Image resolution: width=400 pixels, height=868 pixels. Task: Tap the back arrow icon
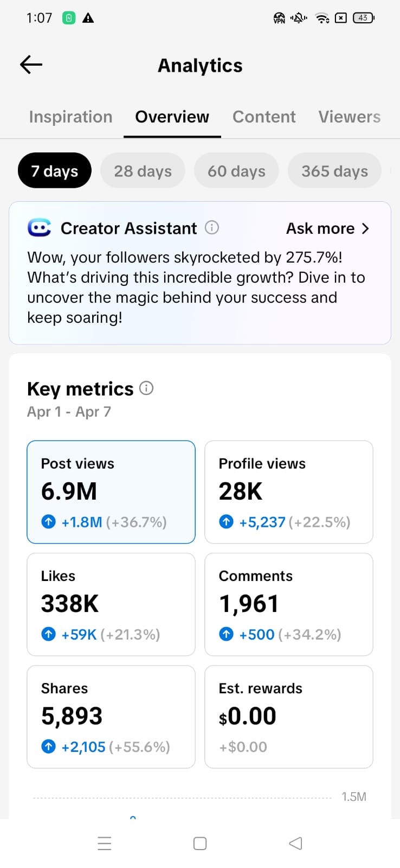pos(31,65)
